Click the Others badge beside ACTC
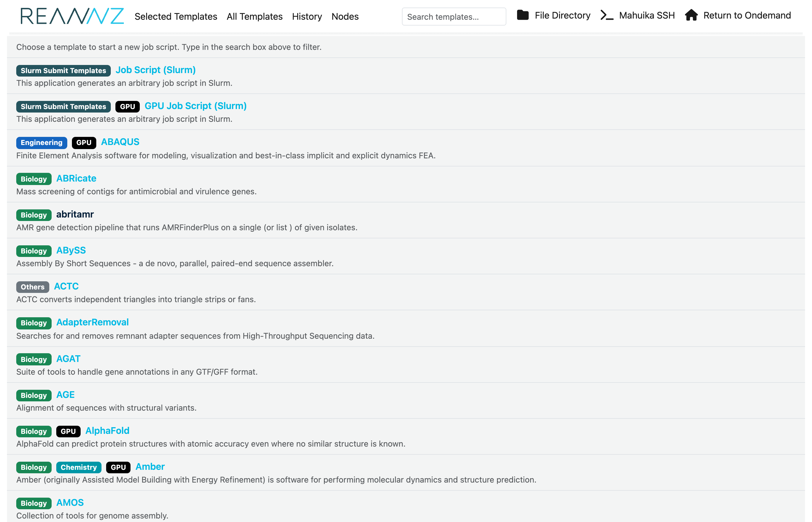Screen dimensions: 812x522 (x=32, y=287)
